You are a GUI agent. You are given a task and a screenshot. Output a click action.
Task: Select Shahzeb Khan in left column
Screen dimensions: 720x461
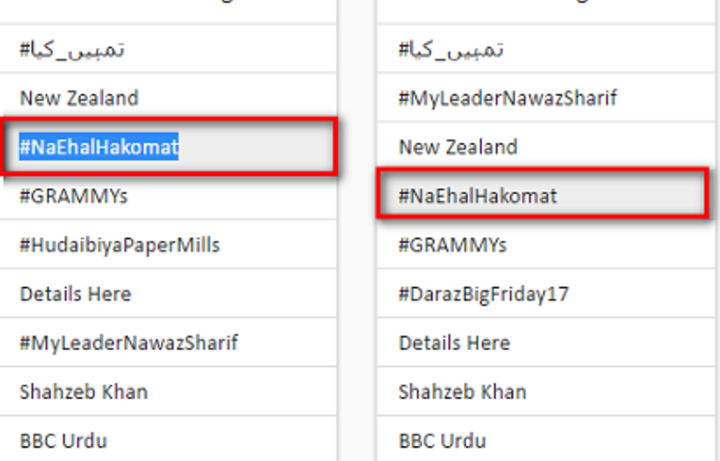click(x=84, y=392)
